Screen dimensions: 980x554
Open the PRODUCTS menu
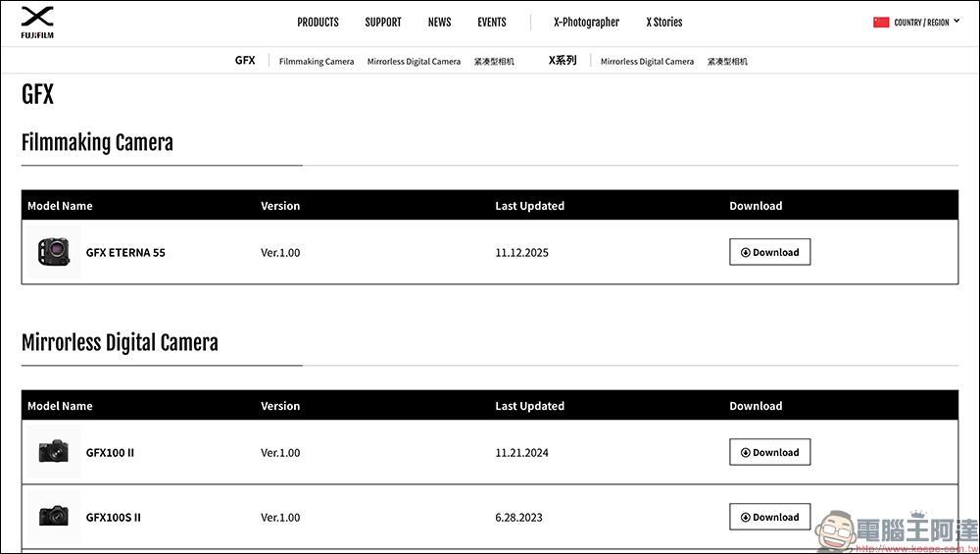tap(318, 22)
